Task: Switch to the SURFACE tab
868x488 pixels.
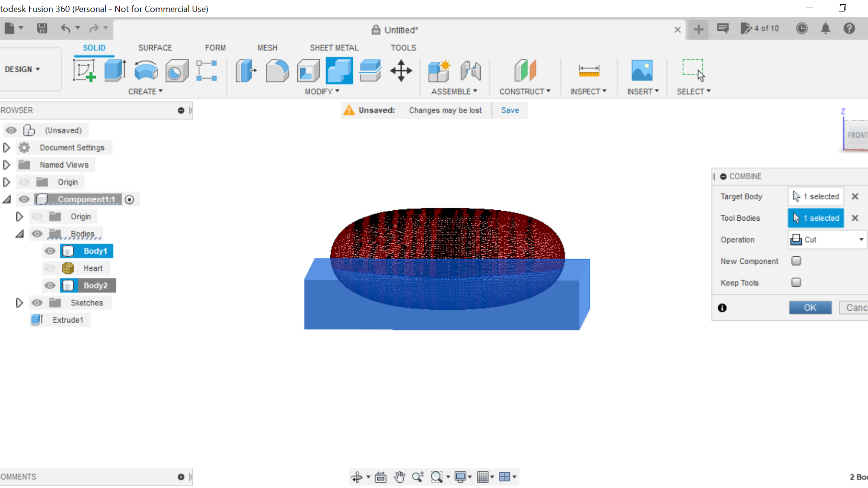Action: (155, 47)
